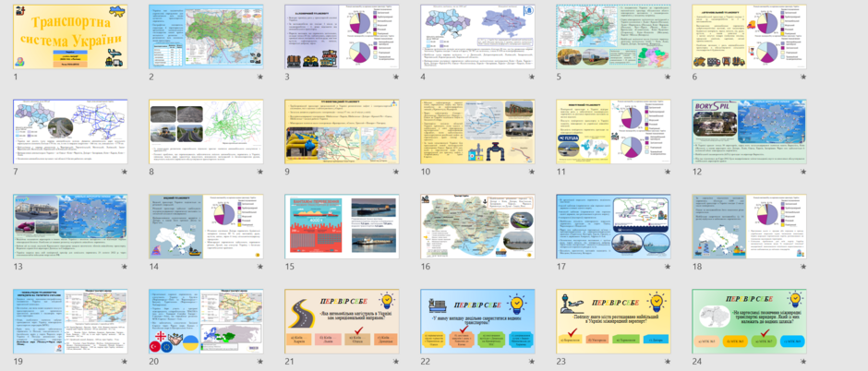The width and height of the screenshot is (868, 371).
Task: Select slide 17 thumbnail
Action: pyautogui.click(x=613, y=227)
